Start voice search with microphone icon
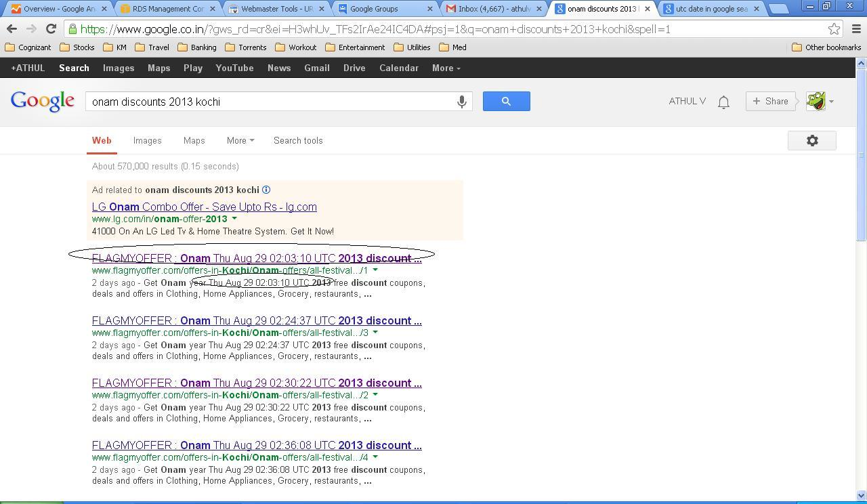Viewport: 867px width, 504px height. pos(461,102)
